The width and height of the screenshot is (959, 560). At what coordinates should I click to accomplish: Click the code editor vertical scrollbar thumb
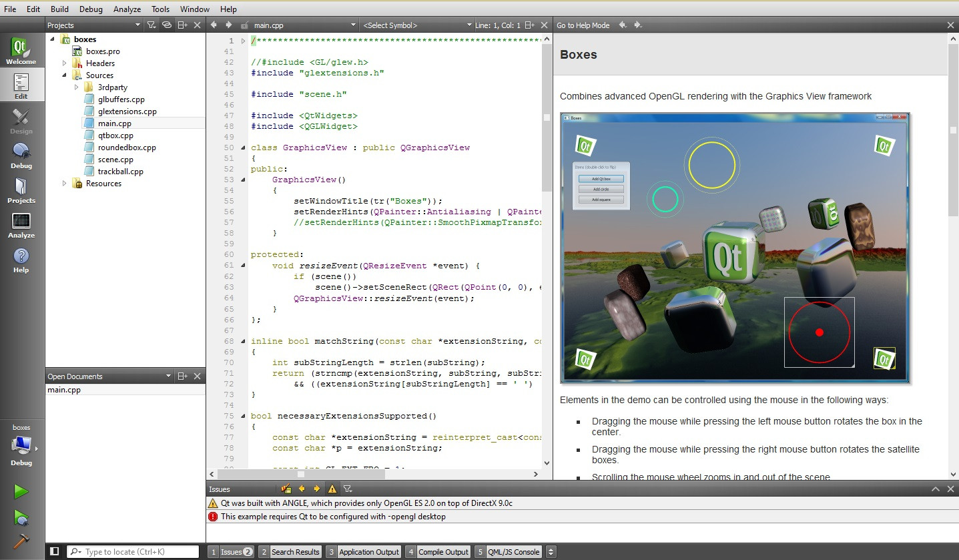click(547, 117)
